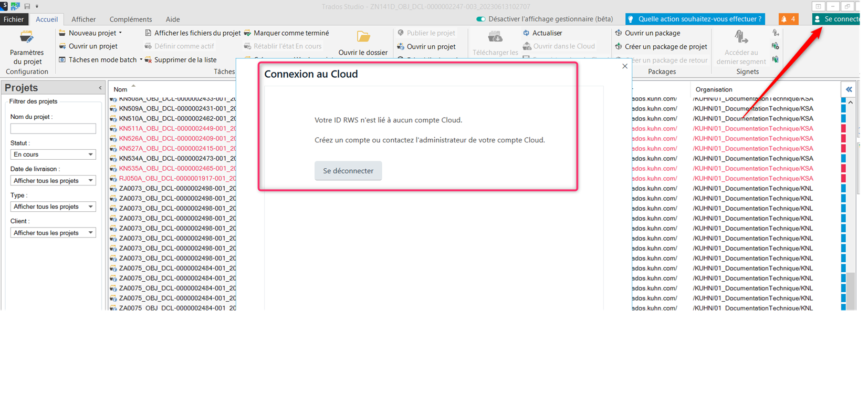This screenshot has width=868, height=411.
Task: Click the puzzle icon in quick access toolbar
Action: coord(15,6)
